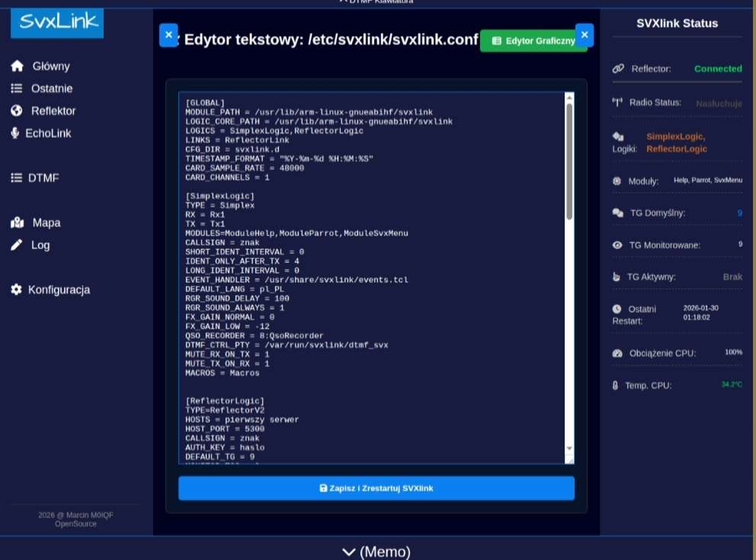Open the DTMF menu item
The image size is (756, 560).
[43, 178]
